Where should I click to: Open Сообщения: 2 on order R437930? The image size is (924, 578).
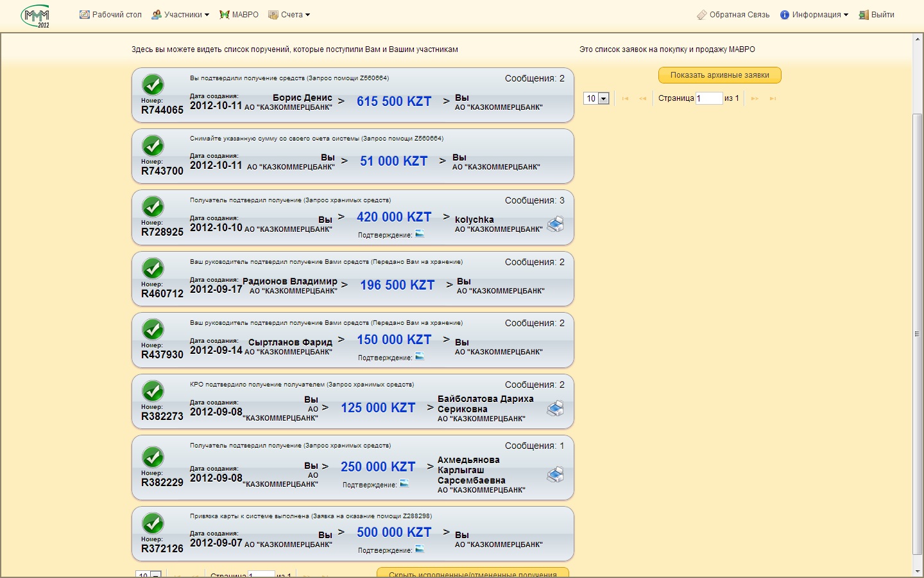pos(535,323)
